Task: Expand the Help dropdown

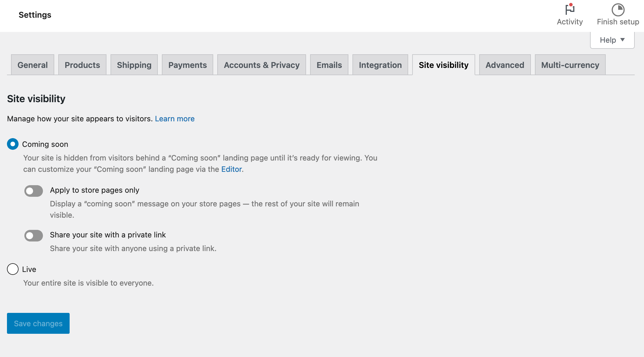Action: [x=612, y=40]
